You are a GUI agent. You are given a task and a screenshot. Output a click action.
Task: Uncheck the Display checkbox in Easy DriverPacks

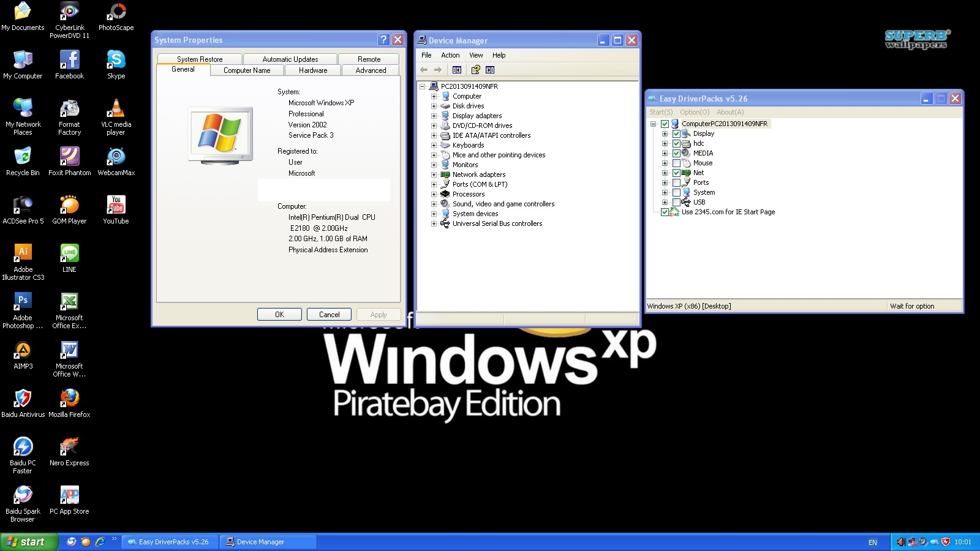[676, 133]
